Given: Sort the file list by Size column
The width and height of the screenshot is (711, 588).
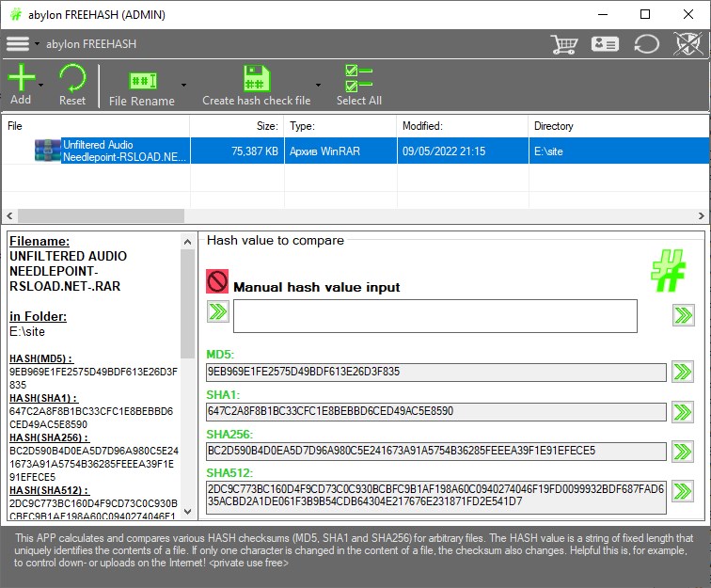Looking at the screenshot, I should [236, 125].
